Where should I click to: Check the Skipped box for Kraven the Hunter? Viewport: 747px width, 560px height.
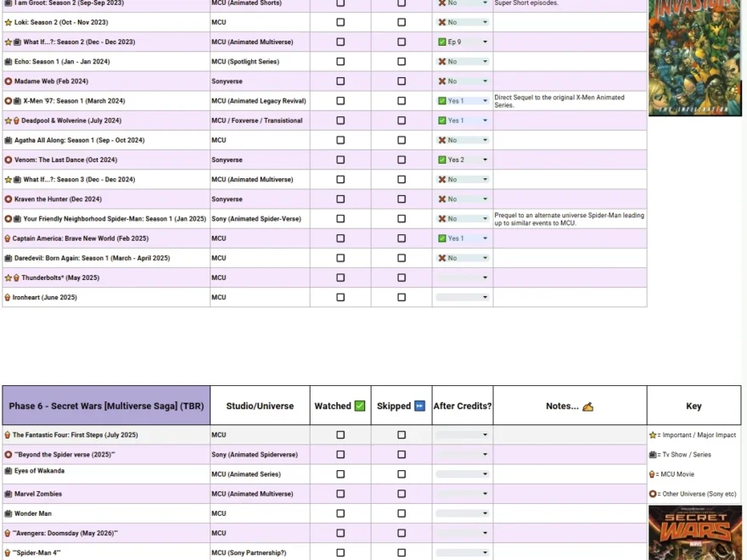(x=401, y=199)
